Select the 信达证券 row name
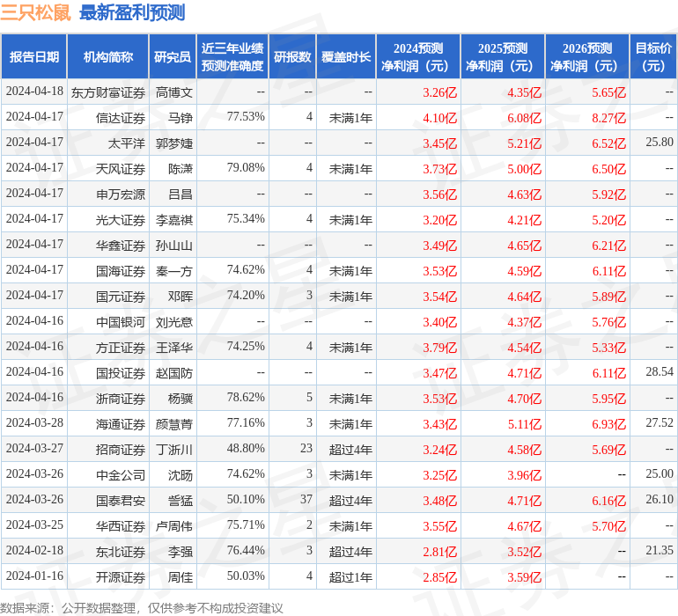 pos(121,118)
